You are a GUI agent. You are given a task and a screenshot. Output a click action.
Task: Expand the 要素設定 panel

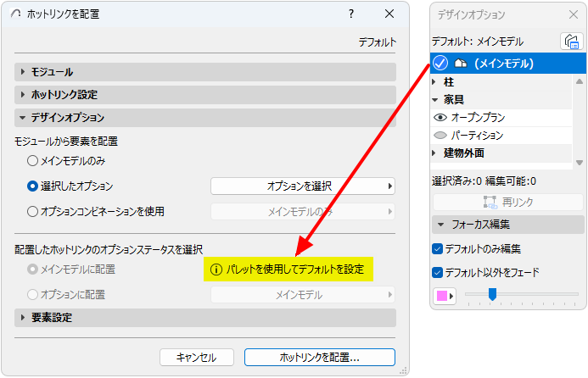[205, 318]
